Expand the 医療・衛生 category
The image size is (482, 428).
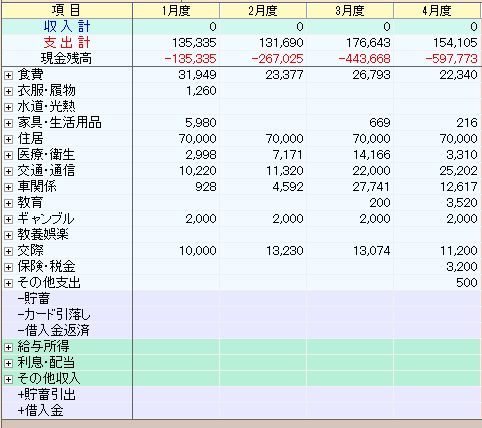pyautogui.click(x=8, y=155)
